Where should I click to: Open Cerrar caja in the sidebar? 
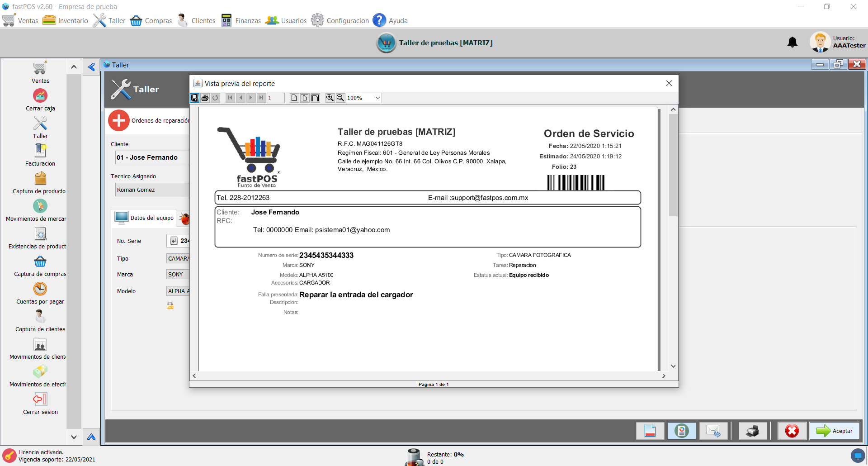click(x=40, y=100)
